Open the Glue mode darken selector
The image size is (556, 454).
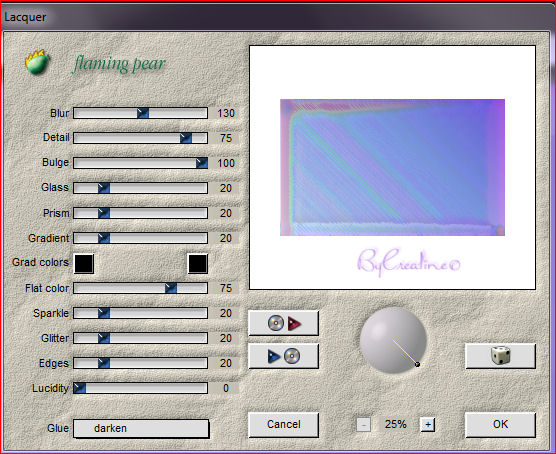click(x=141, y=428)
